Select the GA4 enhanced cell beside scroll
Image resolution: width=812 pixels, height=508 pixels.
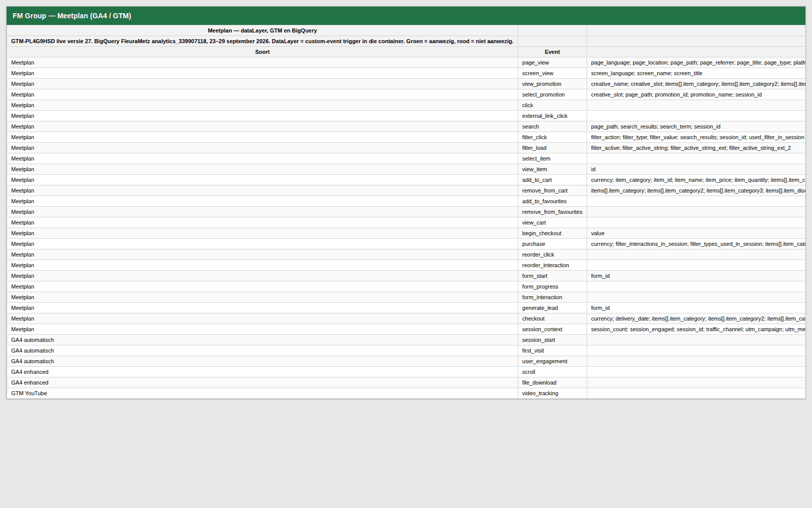[262, 372]
